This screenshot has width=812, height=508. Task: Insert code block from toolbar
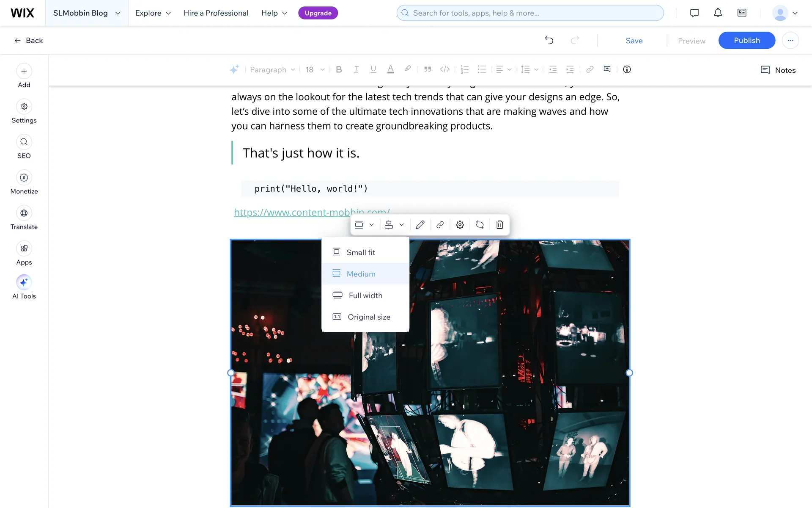[x=444, y=69]
